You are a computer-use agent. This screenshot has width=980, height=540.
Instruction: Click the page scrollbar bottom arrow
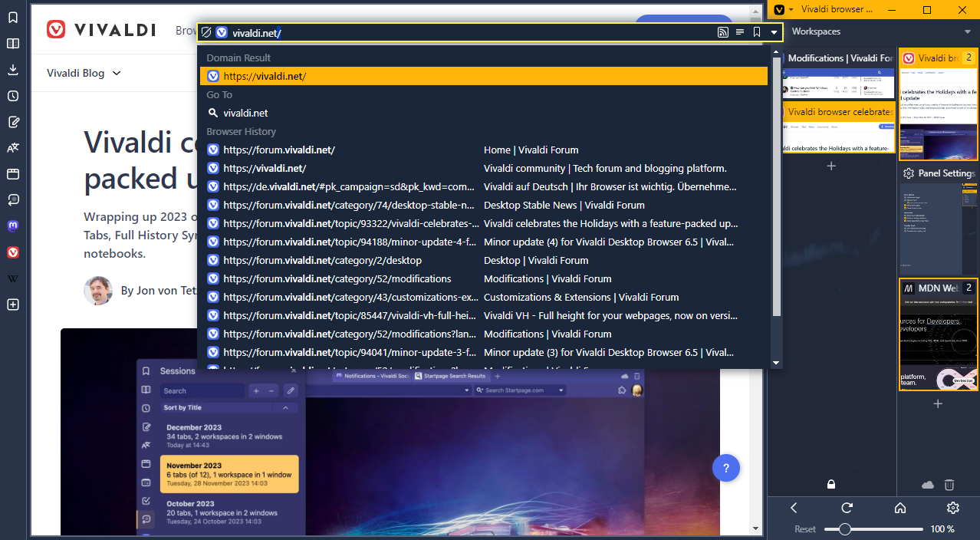[x=757, y=528]
